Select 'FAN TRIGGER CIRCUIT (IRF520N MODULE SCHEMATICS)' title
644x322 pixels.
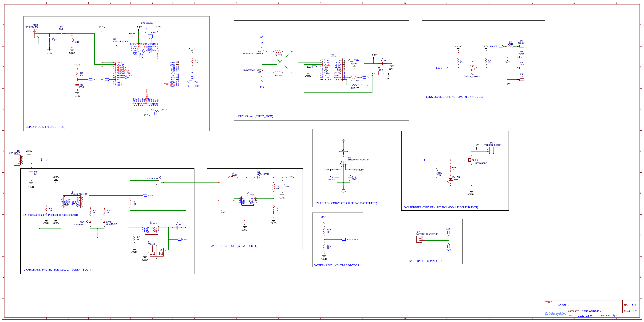click(x=440, y=207)
